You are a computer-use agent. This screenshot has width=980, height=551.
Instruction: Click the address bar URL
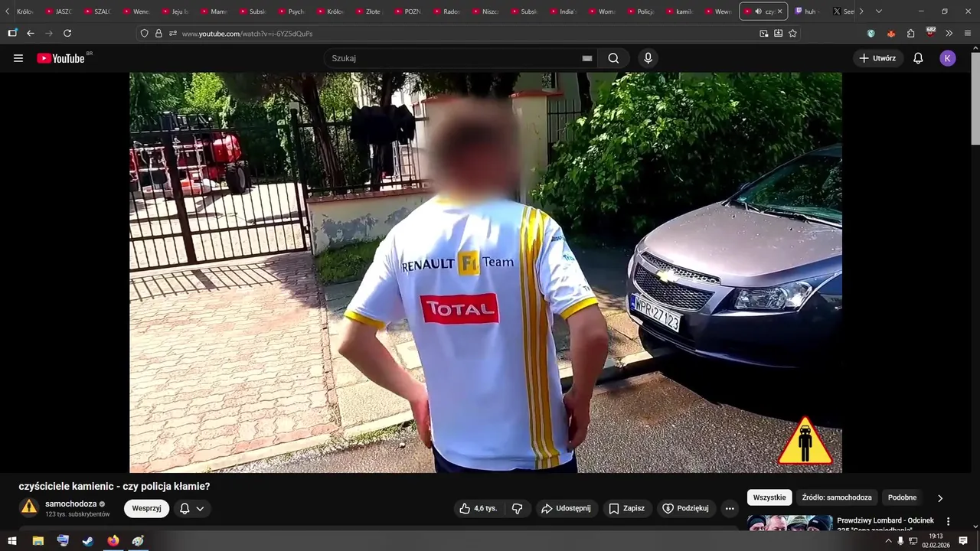pos(247,34)
